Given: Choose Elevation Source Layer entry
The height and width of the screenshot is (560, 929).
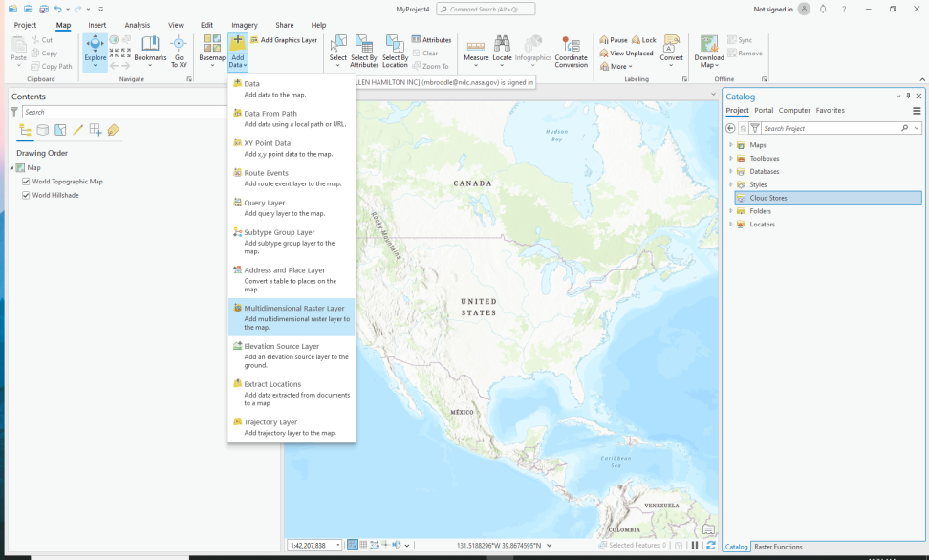Looking at the screenshot, I should point(292,355).
